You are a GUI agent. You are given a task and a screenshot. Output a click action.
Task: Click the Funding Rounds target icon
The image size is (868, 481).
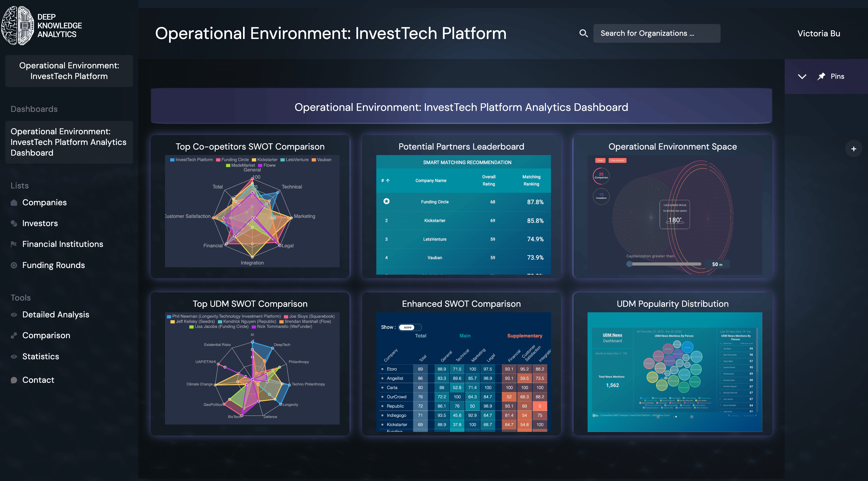pyautogui.click(x=14, y=265)
